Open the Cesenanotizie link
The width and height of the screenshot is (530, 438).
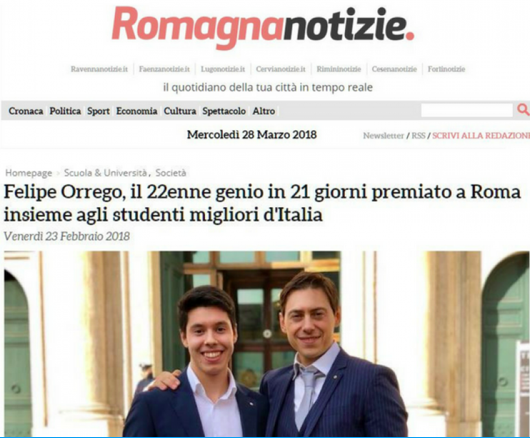pyautogui.click(x=394, y=69)
